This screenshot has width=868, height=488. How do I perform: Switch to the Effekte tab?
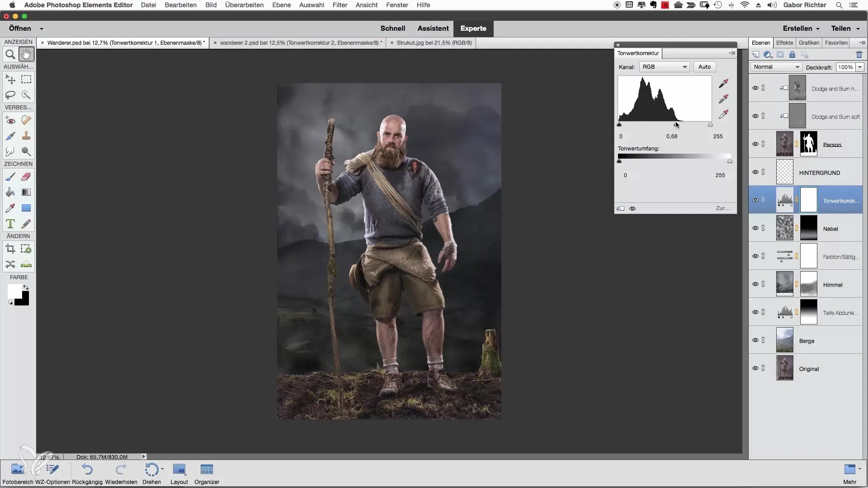(x=784, y=43)
